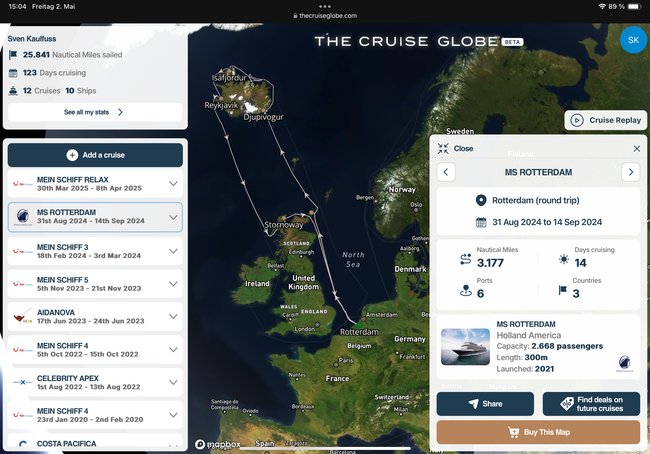Expand the MEIN SCHIFF RELAX cruise entry

174,184
